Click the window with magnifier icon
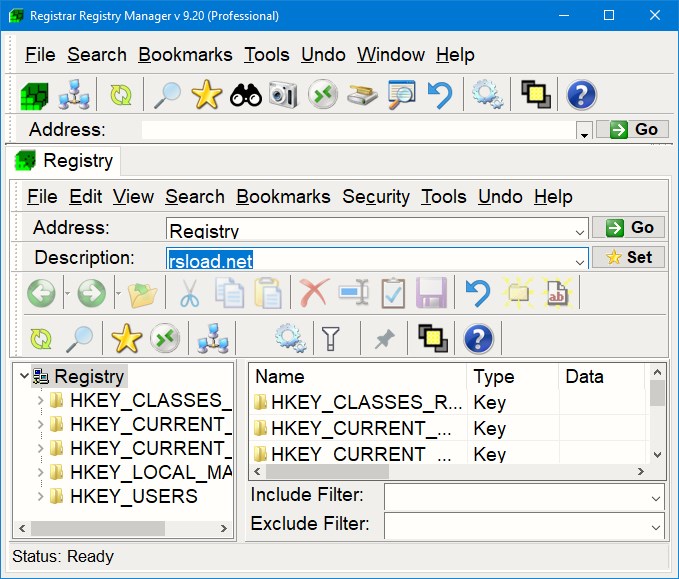This screenshot has height=579, width=679. click(x=401, y=95)
